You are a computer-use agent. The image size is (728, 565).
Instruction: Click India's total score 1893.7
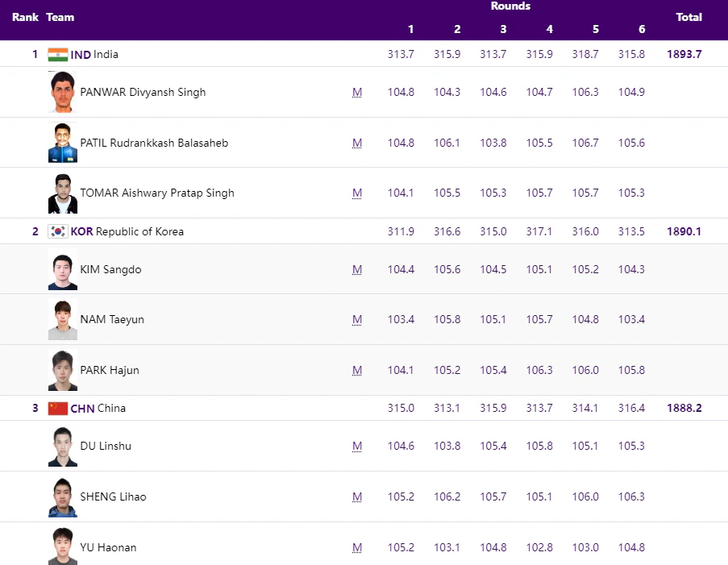click(684, 55)
